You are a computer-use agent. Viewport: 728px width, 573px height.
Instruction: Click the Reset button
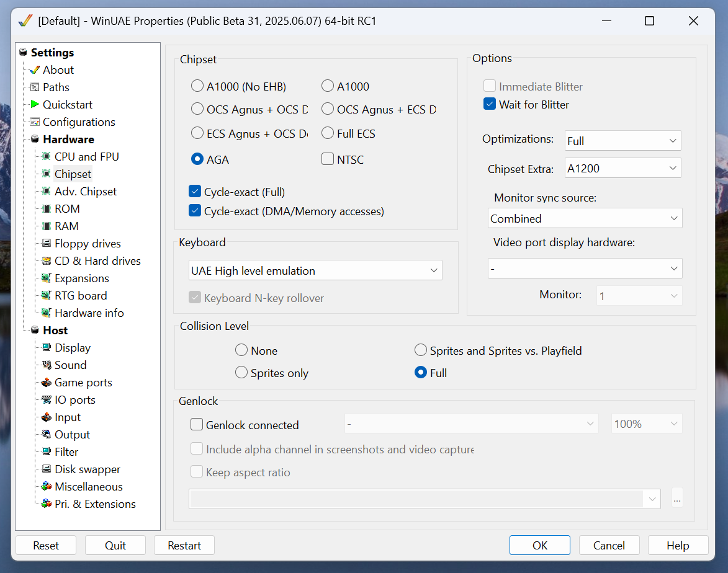click(46, 545)
